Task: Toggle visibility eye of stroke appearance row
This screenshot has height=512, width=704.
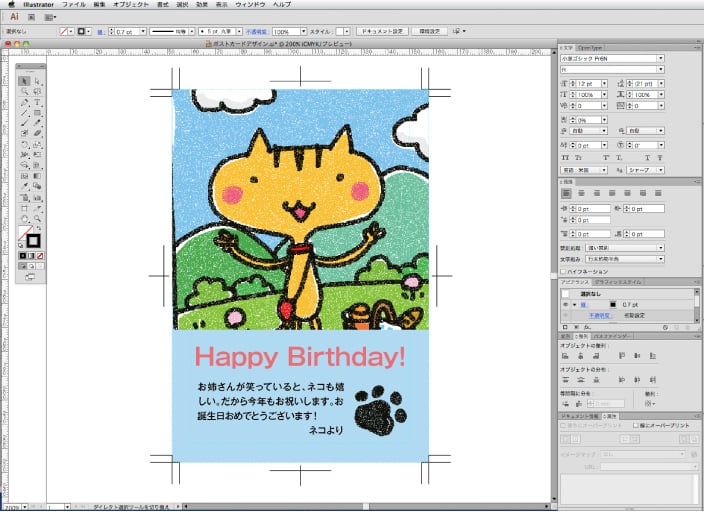Action: tap(566, 304)
